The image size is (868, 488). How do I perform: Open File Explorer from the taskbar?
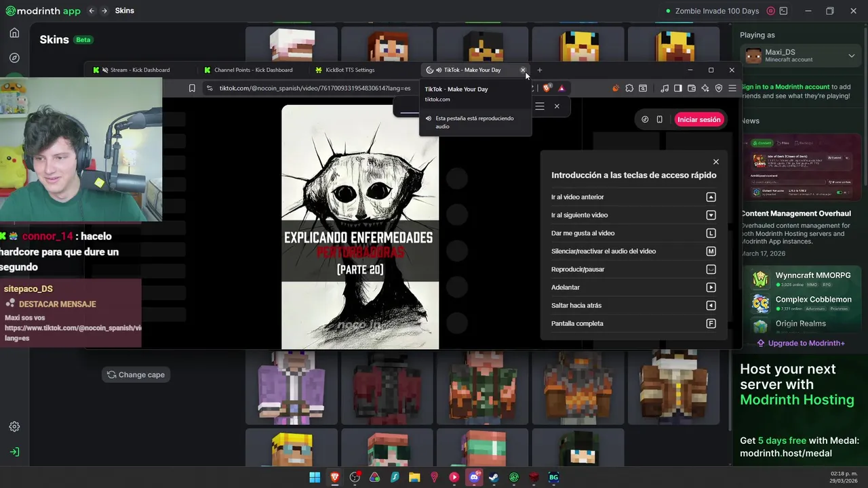tap(414, 478)
